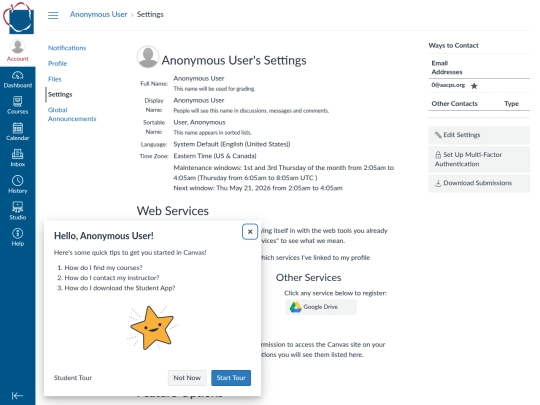Click the Other Services heading
This screenshot has width=540, height=405.
[309, 278]
